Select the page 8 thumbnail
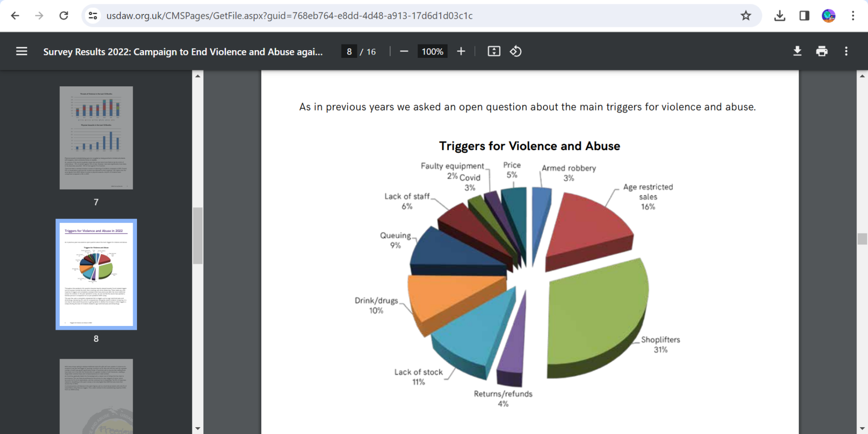 click(x=96, y=274)
